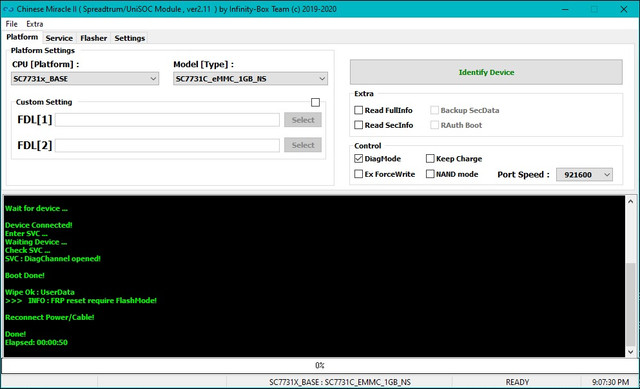The width and height of the screenshot is (640, 389).
Task: Click the READY status bar entry
Action: 517,382
